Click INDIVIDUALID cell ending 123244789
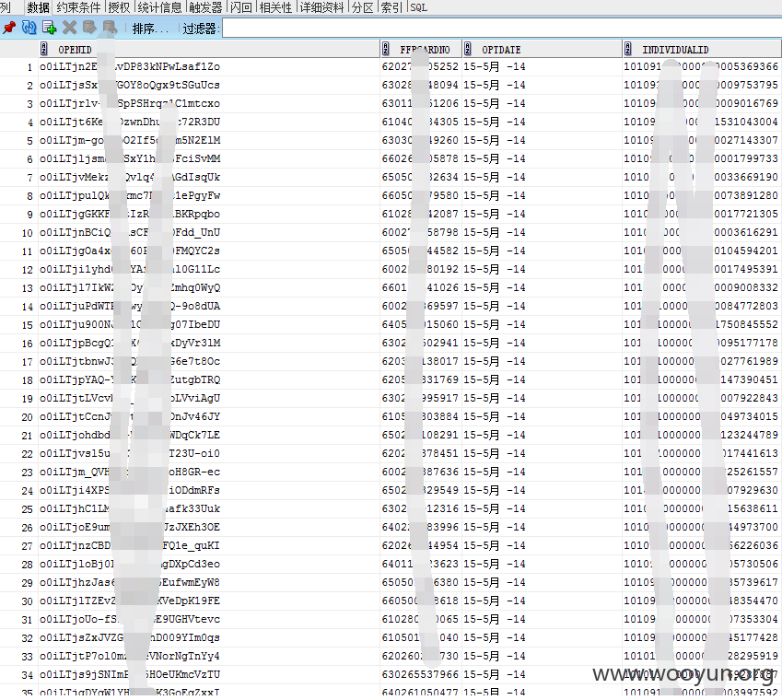The height and width of the screenshot is (700, 782). (x=702, y=436)
